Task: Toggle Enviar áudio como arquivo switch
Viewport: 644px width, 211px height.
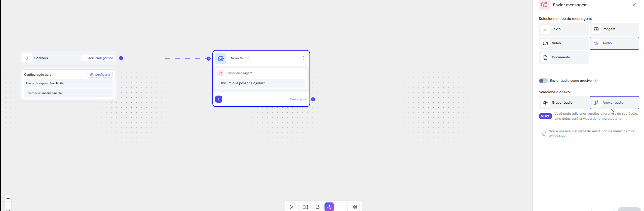Action: click(x=543, y=81)
